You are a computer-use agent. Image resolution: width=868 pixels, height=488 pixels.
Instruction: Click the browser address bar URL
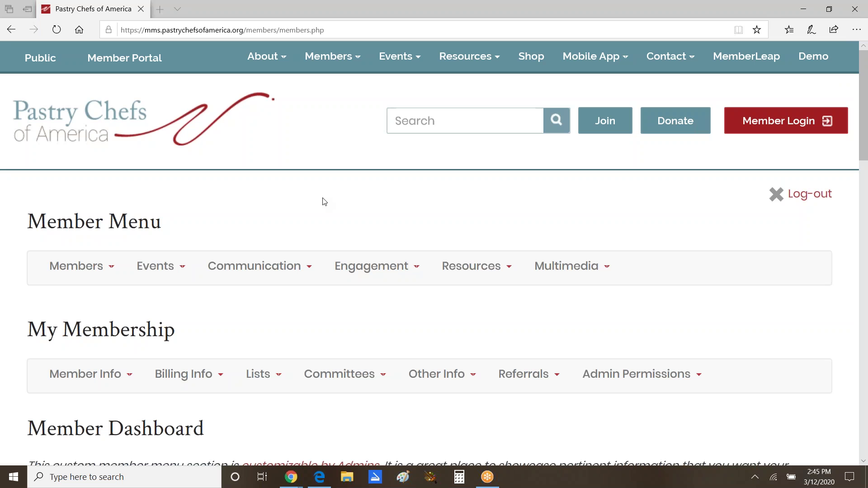pyautogui.click(x=222, y=30)
